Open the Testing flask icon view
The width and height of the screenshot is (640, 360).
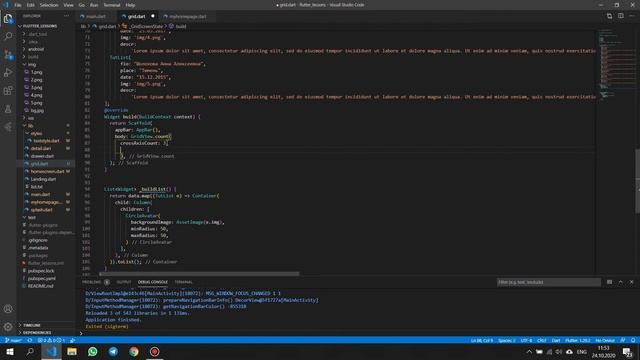[x=8, y=109]
